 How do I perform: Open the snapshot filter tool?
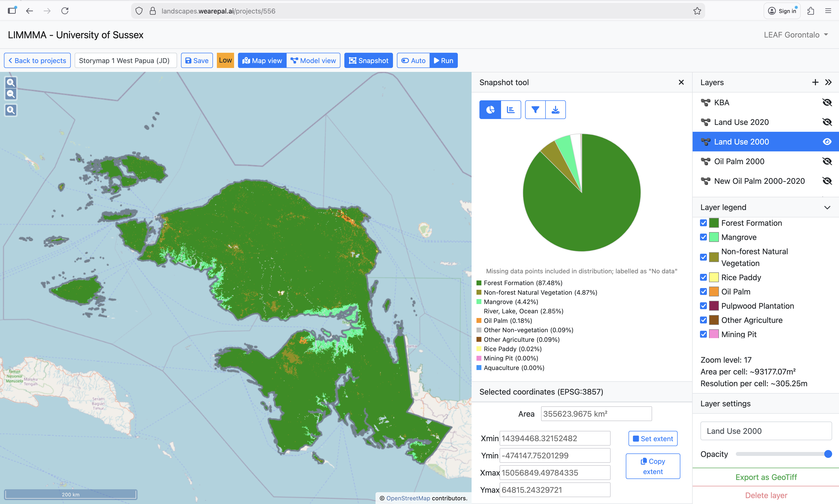535,110
